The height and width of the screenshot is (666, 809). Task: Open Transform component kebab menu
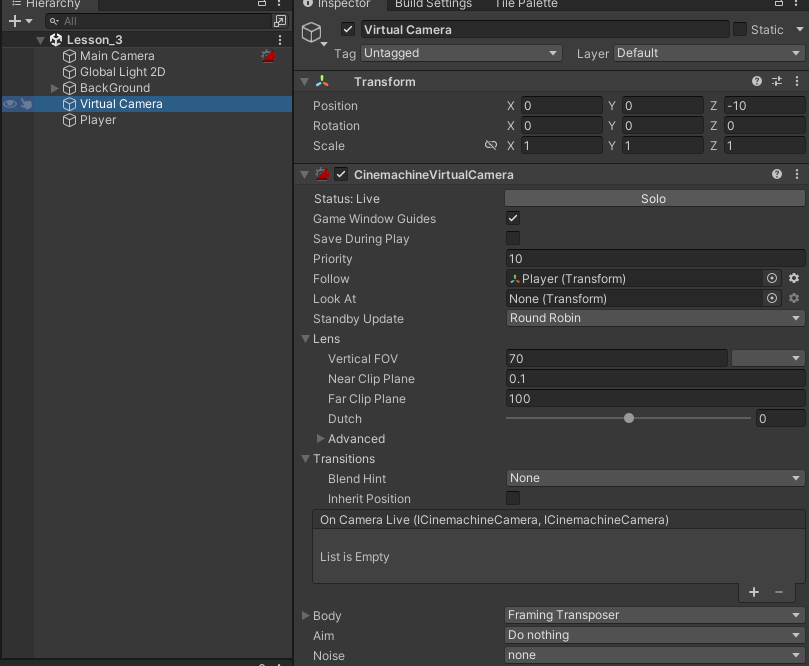coord(797,81)
